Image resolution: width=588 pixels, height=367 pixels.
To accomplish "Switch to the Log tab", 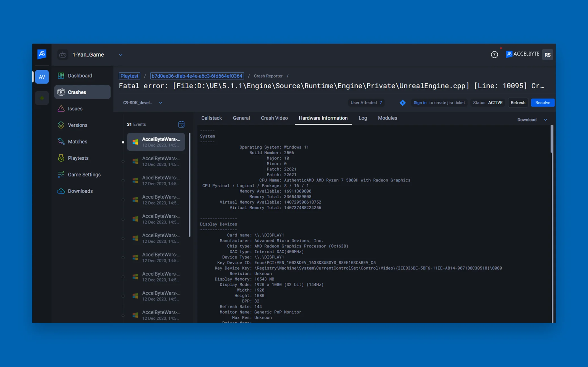I will click(x=363, y=118).
